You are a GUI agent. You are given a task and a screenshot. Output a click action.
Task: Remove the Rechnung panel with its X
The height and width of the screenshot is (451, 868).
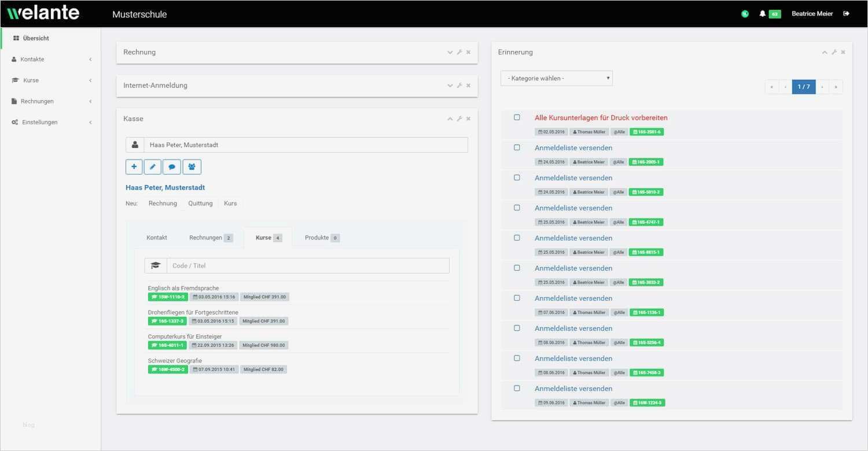tap(469, 52)
